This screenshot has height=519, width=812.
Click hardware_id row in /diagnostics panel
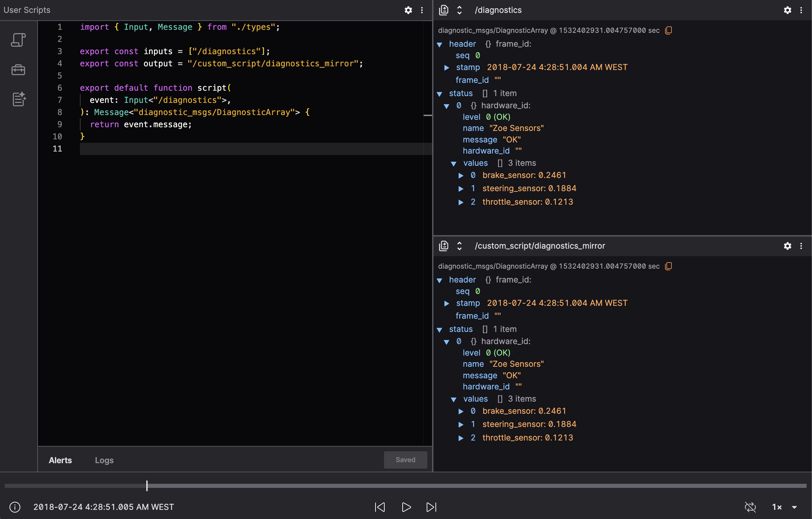pos(492,151)
